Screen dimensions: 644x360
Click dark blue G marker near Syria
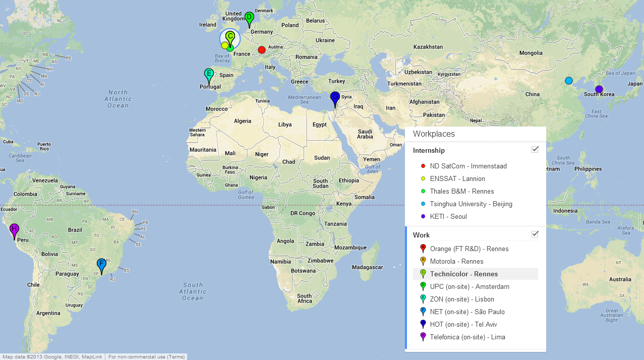(335, 98)
